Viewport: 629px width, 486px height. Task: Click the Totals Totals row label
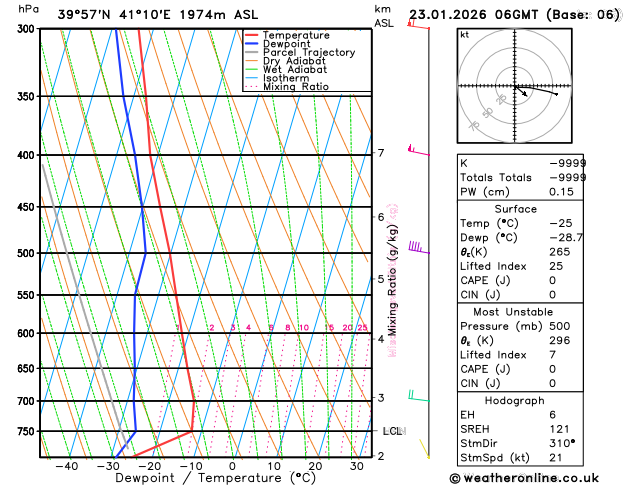496,178
